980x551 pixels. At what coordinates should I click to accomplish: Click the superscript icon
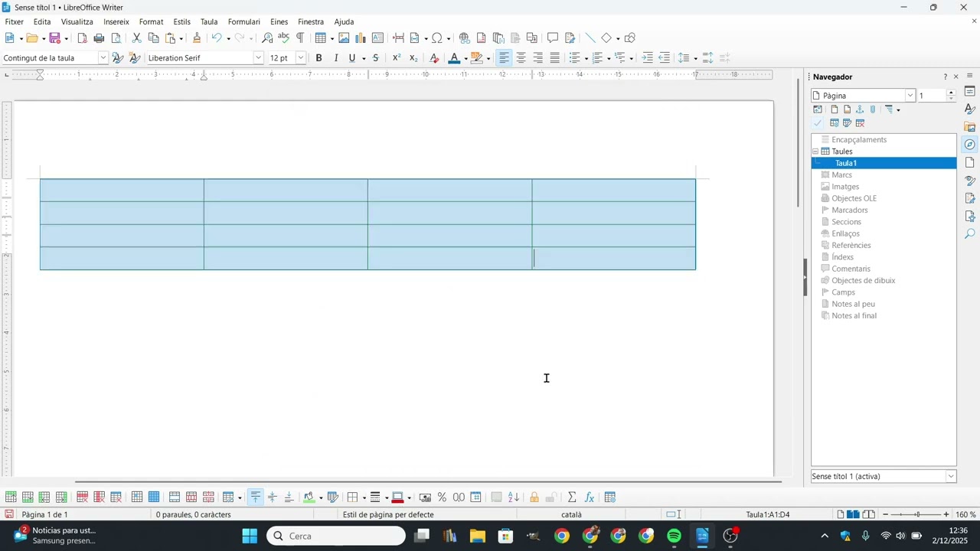coord(397,58)
